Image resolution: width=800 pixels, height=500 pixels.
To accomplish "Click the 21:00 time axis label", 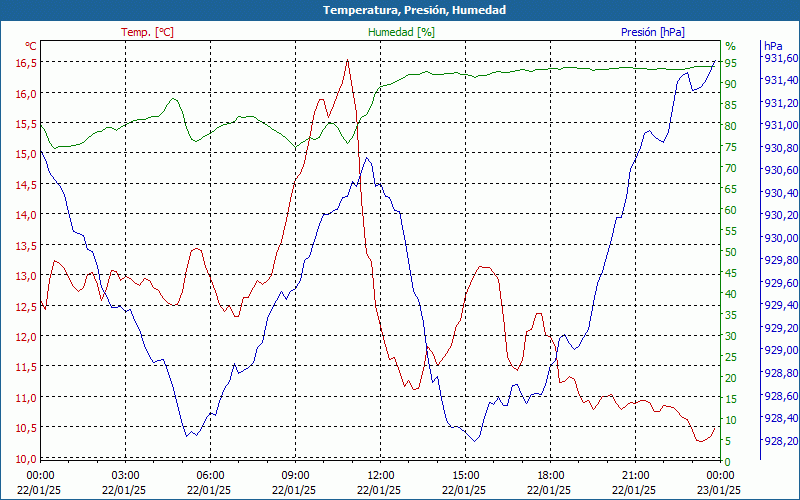I will coord(636,475).
